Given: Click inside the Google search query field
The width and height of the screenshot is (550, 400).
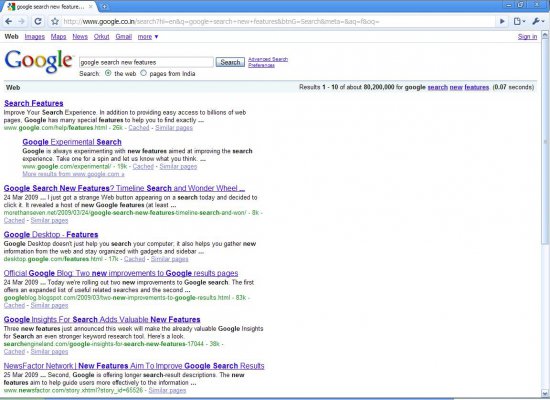Looking at the screenshot, I should pyautogui.click(x=146, y=62).
